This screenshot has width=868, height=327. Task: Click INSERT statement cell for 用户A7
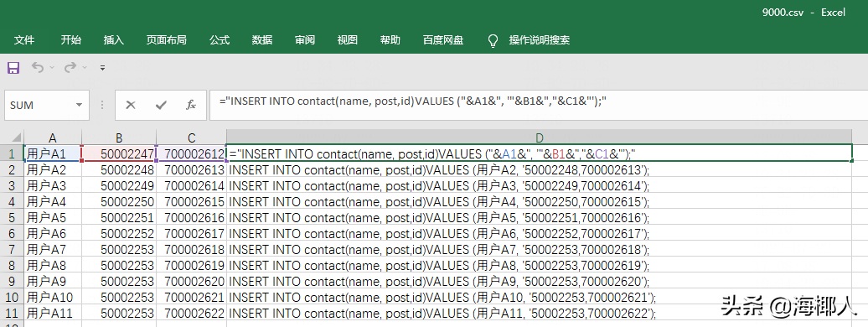(540, 249)
